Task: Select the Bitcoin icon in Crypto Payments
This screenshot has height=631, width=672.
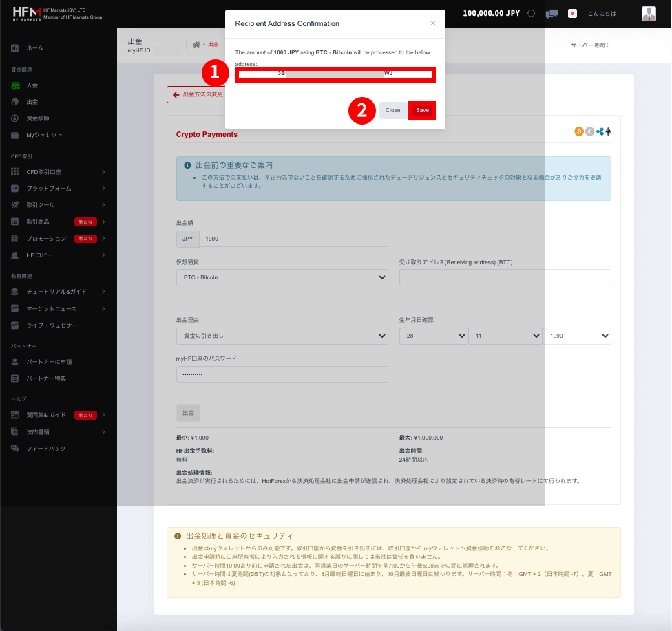Action: click(x=579, y=131)
